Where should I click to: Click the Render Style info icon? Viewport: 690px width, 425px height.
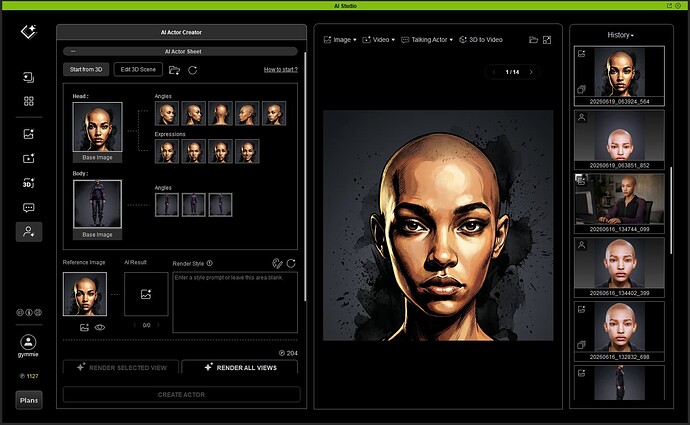point(209,263)
